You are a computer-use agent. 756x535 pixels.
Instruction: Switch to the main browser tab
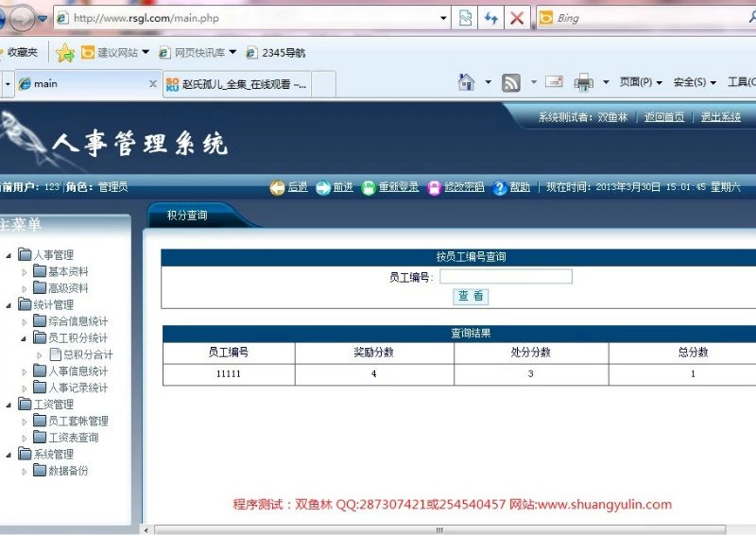[x=87, y=84]
